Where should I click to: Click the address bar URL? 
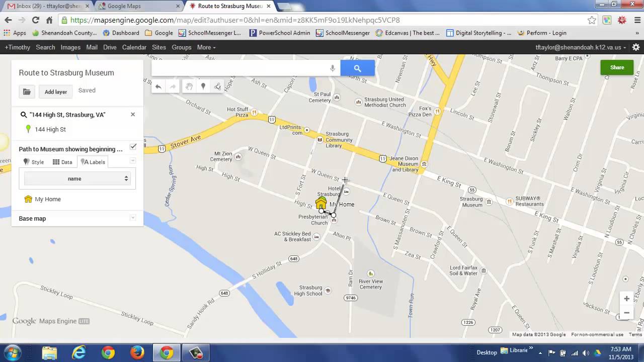[235, 20]
